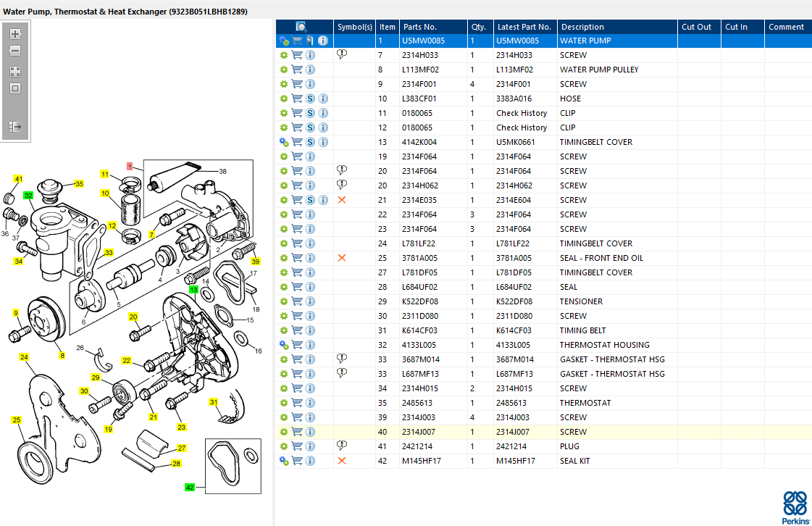
Task: Open S icon for 4142K004 TIMINGBELT COVER
Action: pyautogui.click(x=310, y=142)
